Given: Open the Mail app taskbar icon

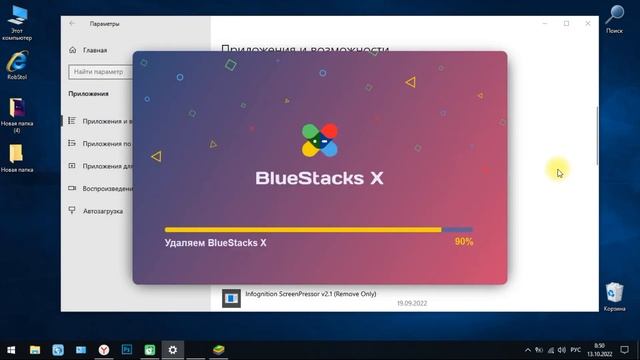Looking at the screenshot, I should pos(81,350).
